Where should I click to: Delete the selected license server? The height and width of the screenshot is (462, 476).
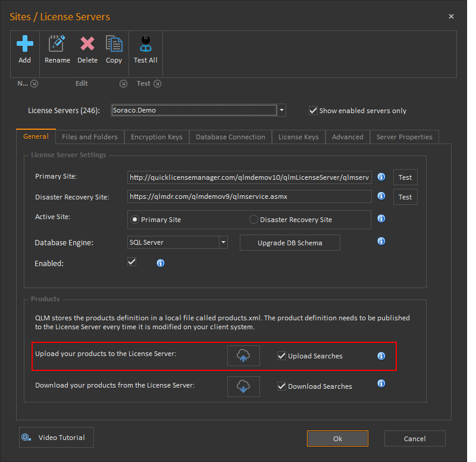pos(87,49)
